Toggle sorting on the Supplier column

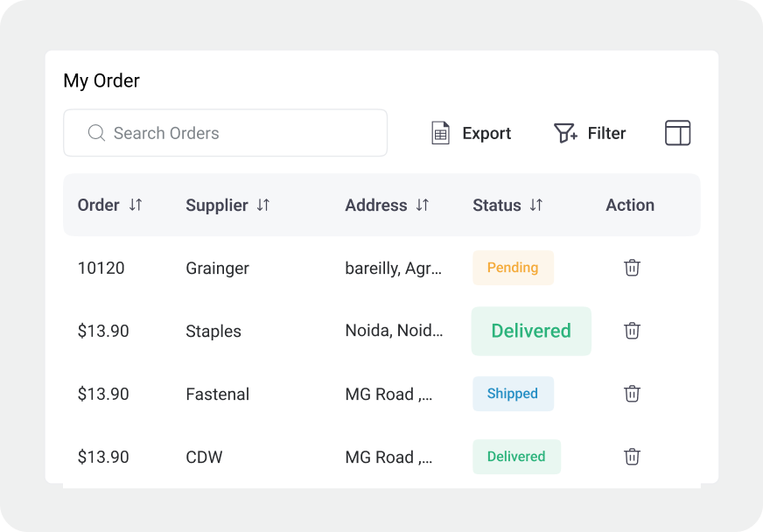point(262,205)
